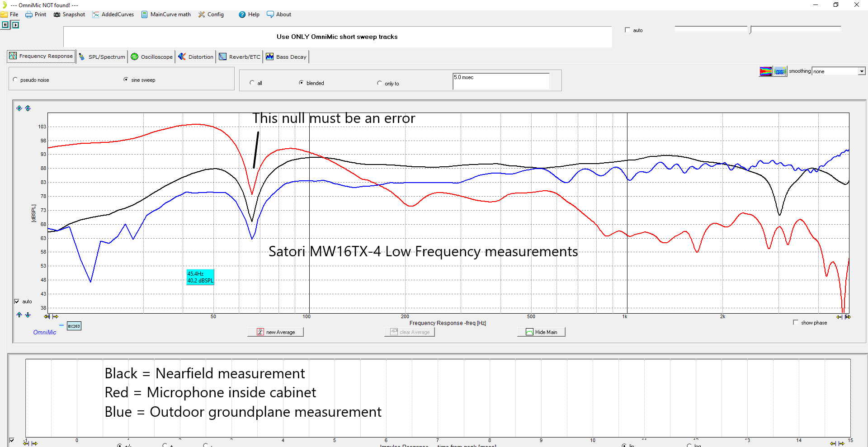Take a Snapshot from the menu bar
The image size is (868, 447).
click(x=69, y=14)
